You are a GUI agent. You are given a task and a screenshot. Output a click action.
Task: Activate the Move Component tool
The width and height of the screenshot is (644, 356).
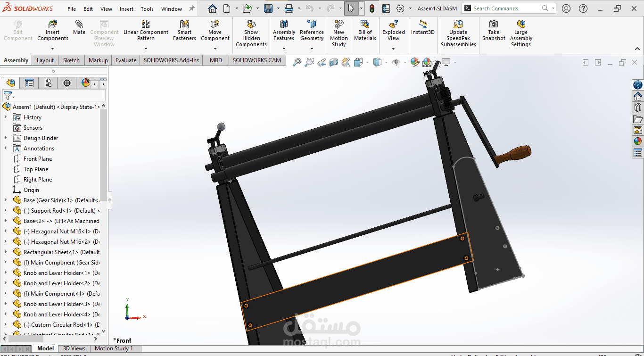215,31
